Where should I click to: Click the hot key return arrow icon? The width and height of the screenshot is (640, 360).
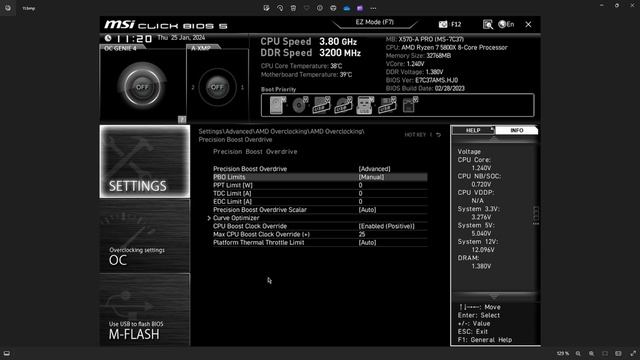coord(438,135)
